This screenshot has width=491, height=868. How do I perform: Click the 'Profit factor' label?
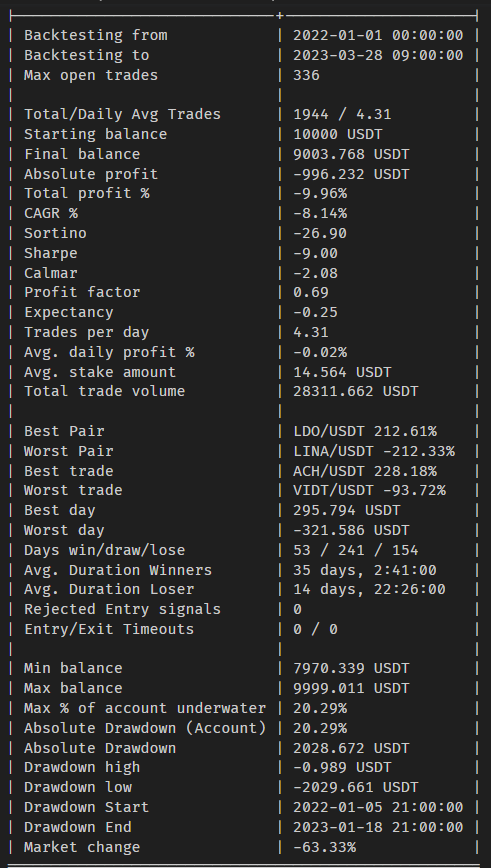[x=82, y=293]
